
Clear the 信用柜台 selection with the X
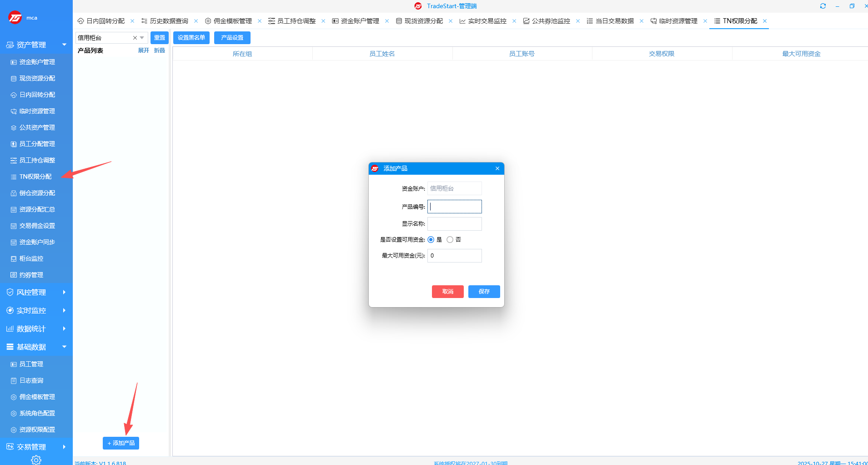click(135, 38)
